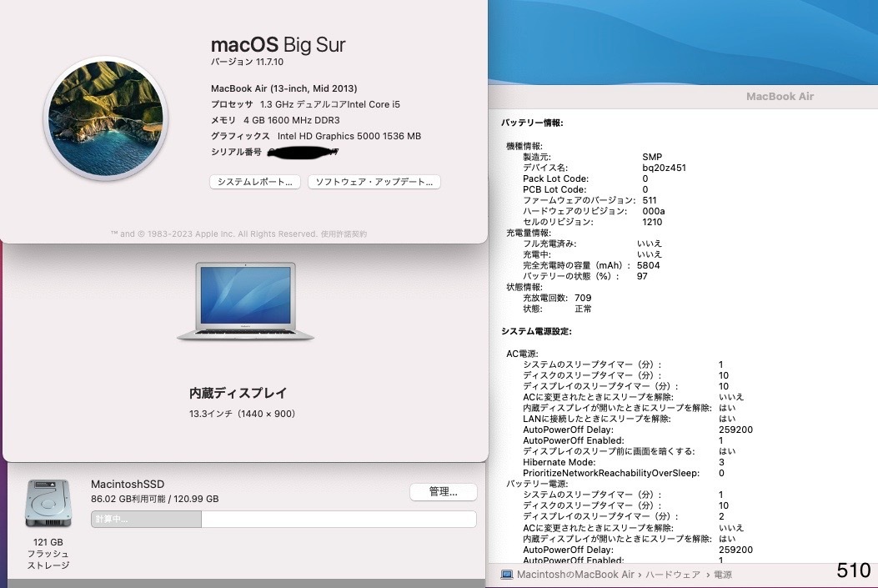This screenshot has width=878, height=588.
Task: Click the ソフトウェア・アップデート button
Action: tap(374, 182)
